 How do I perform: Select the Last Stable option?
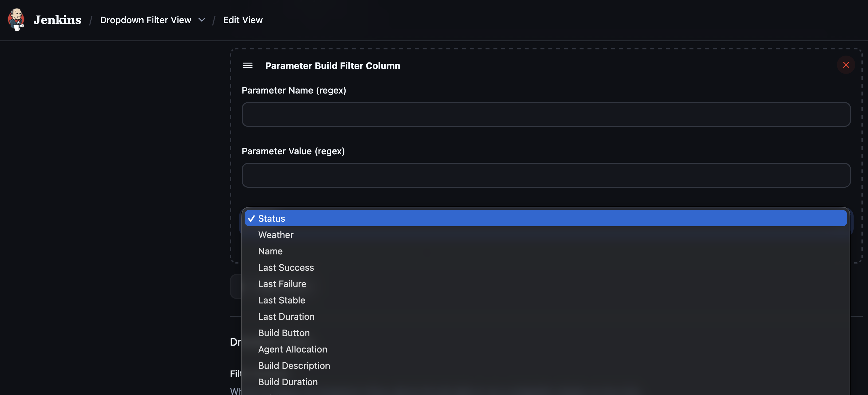(281, 300)
